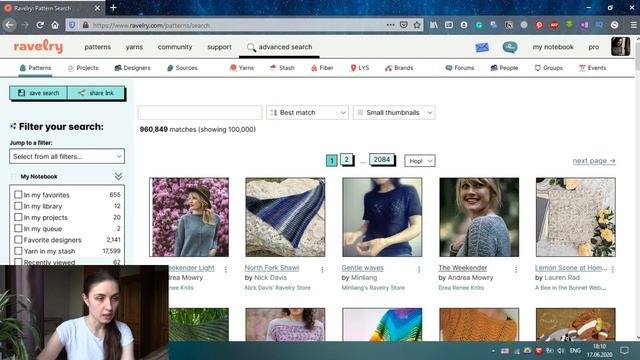Viewport: 640px width, 360px height.
Task: Go to results page 2
Action: coord(346,160)
